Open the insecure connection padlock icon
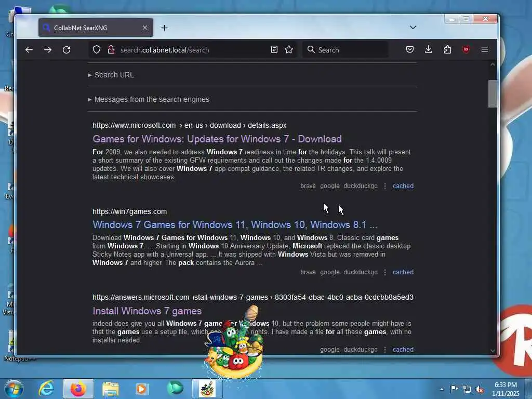 click(x=111, y=49)
